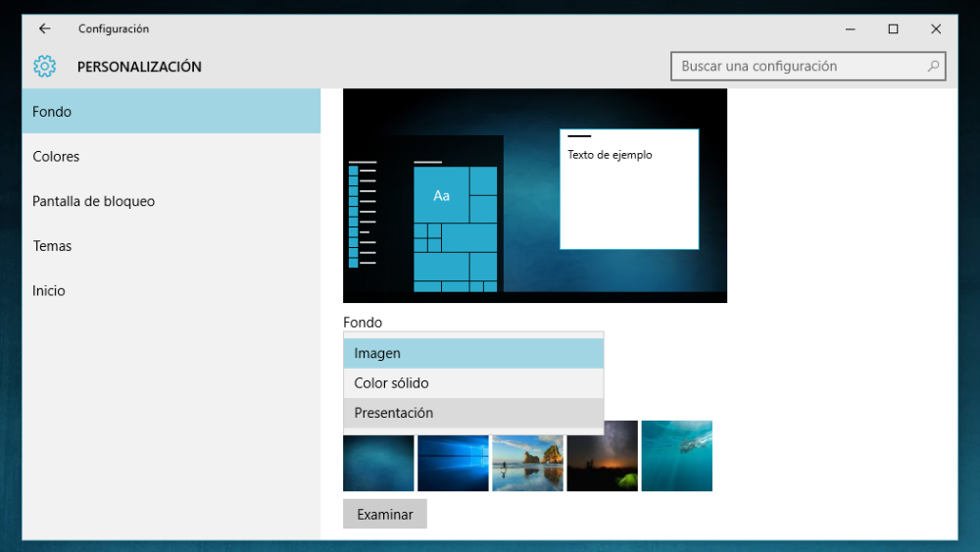Open the Colores section
Screen dimensions: 980x552
(171, 156)
